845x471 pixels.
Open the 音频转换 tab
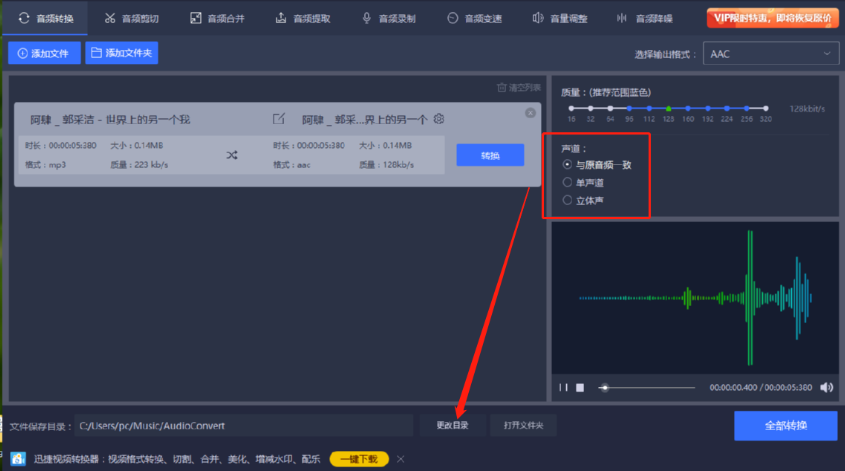click(x=45, y=18)
